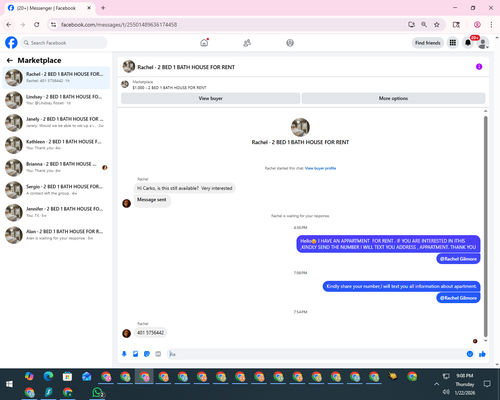Click the first @Rachel Gilmore mention bubble
This screenshot has width=500, height=400.
458,259
